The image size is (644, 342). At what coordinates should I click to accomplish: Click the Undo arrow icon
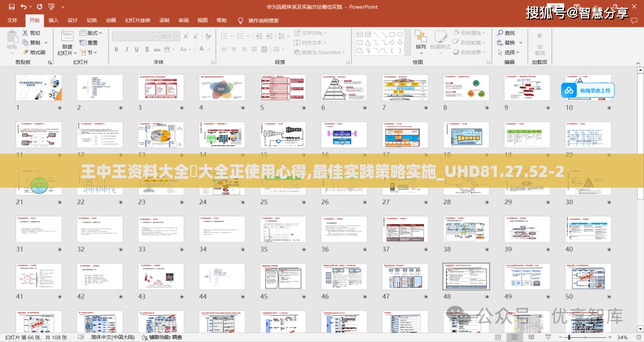23,7
